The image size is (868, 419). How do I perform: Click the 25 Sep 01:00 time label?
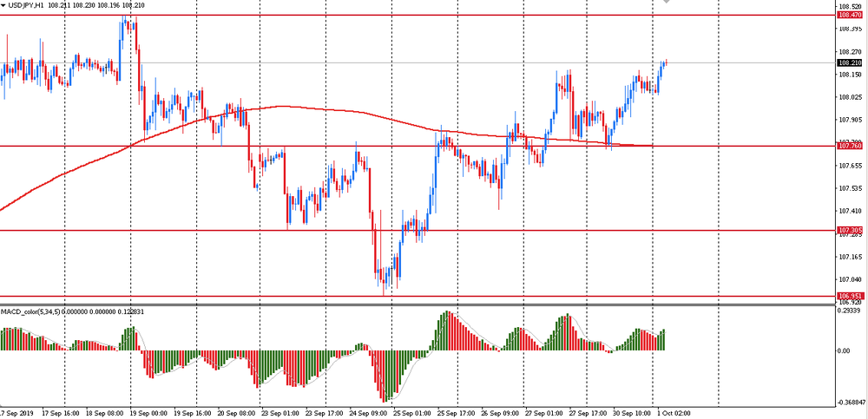(411, 414)
